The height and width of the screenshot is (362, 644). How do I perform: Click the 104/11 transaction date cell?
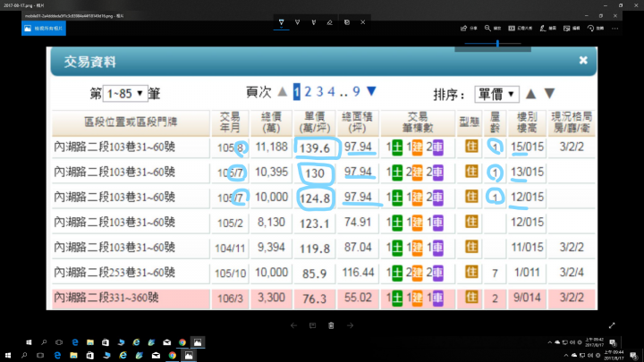pyautogui.click(x=230, y=248)
